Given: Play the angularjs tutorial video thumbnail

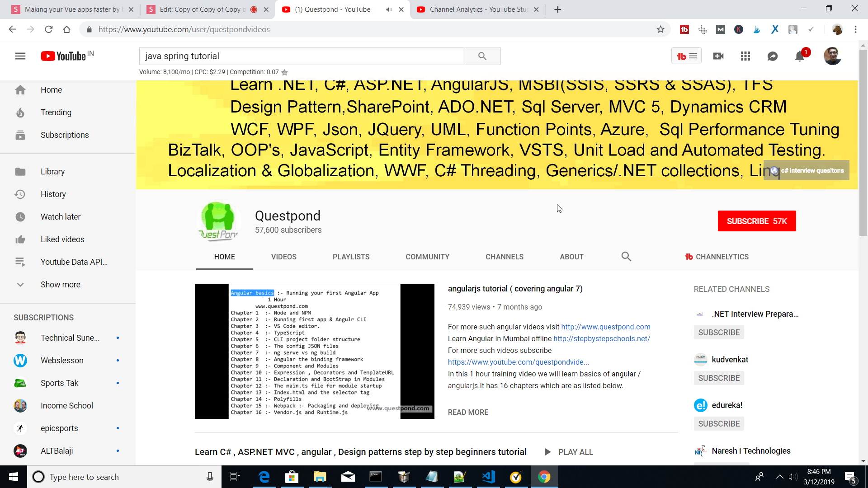Looking at the screenshot, I should pos(314,352).
